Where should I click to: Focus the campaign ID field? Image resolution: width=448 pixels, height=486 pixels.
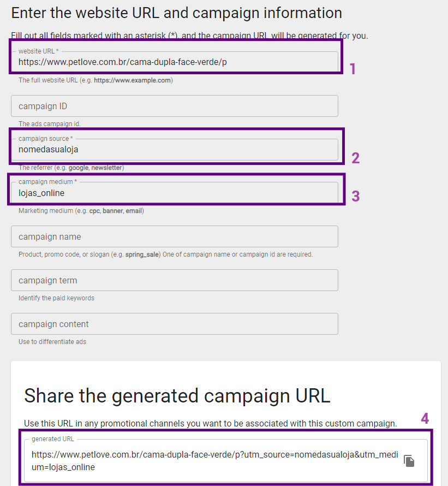click(175, 106)
